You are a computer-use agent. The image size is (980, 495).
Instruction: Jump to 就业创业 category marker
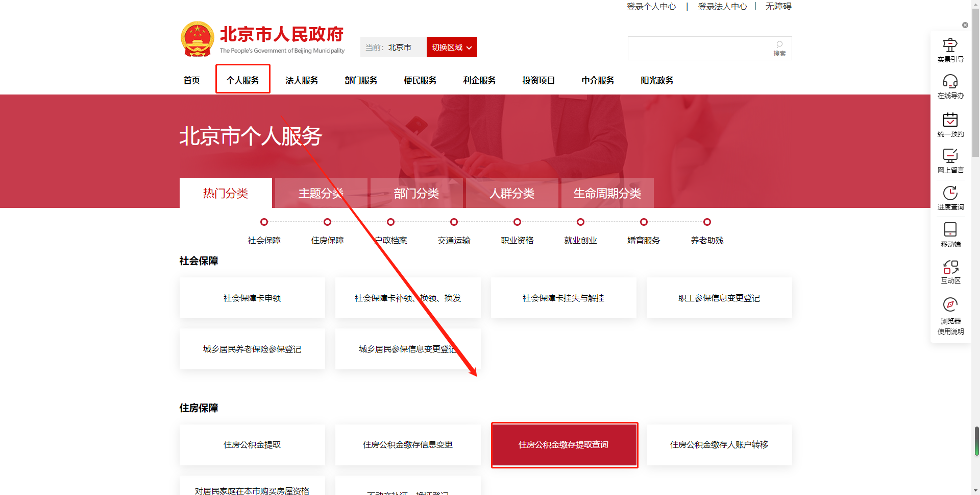[580, 222]
